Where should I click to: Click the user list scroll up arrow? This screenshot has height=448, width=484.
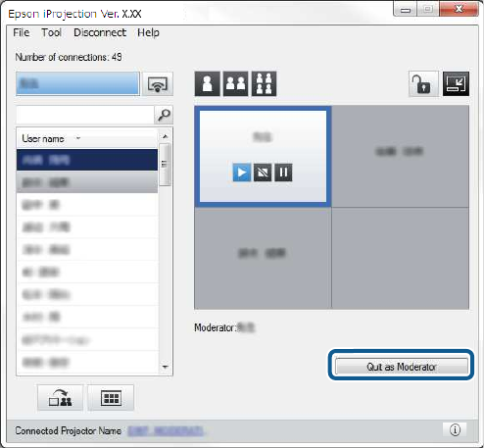point(165,136)
